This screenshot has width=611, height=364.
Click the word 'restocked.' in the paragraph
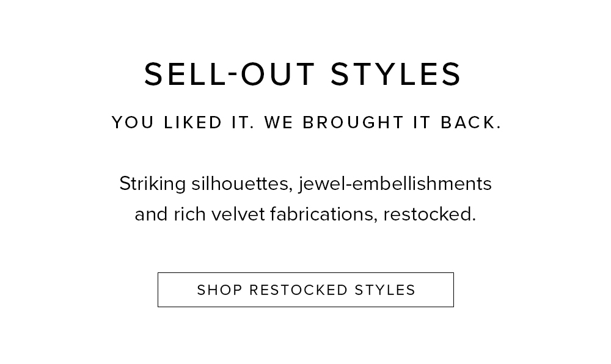tap(430, 214)
